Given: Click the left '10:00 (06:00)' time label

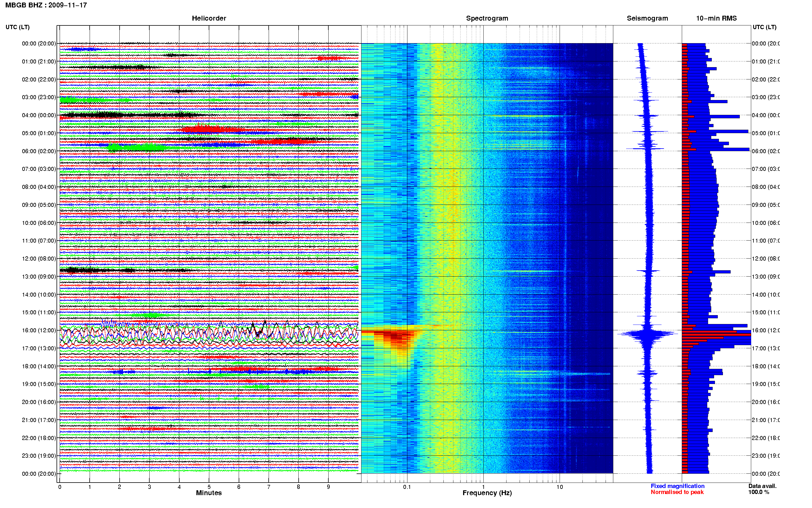Looking at the screenshot, I should (39, 223).
